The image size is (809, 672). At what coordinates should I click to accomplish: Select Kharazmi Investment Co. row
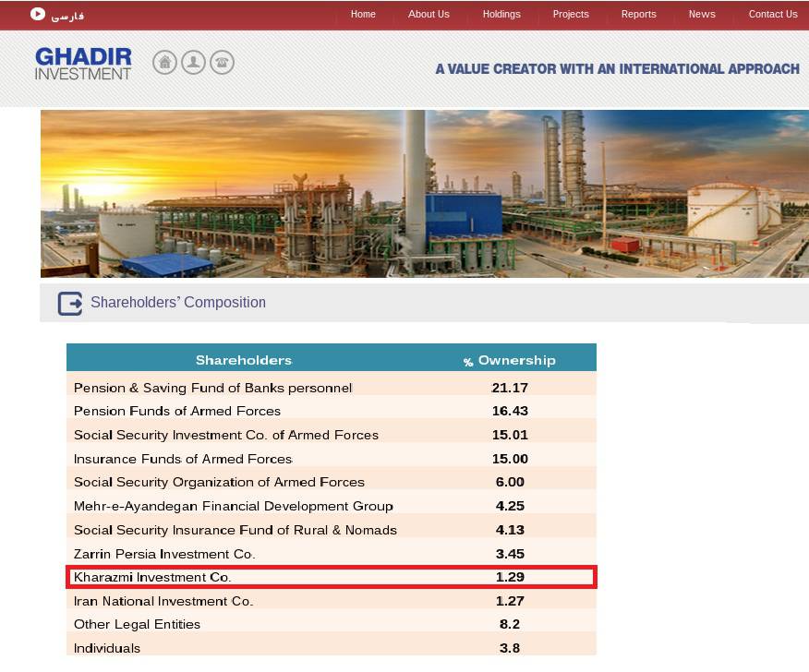(x=332, y=577)
